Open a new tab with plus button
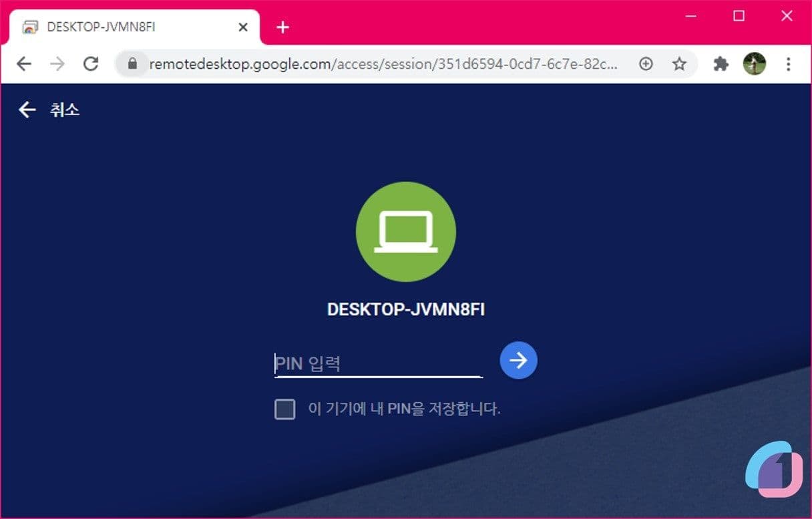 [x=282, y=27]
